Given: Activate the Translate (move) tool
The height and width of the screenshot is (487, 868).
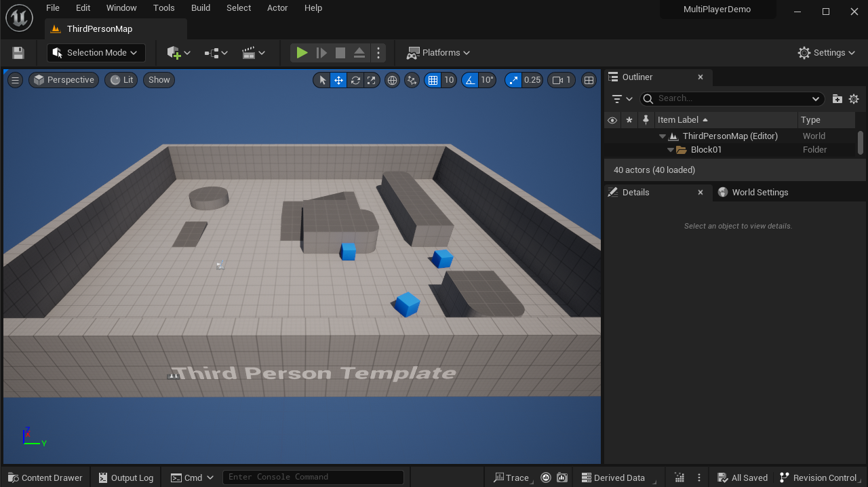Looking at the screenshot, I should tap(338, 80).
